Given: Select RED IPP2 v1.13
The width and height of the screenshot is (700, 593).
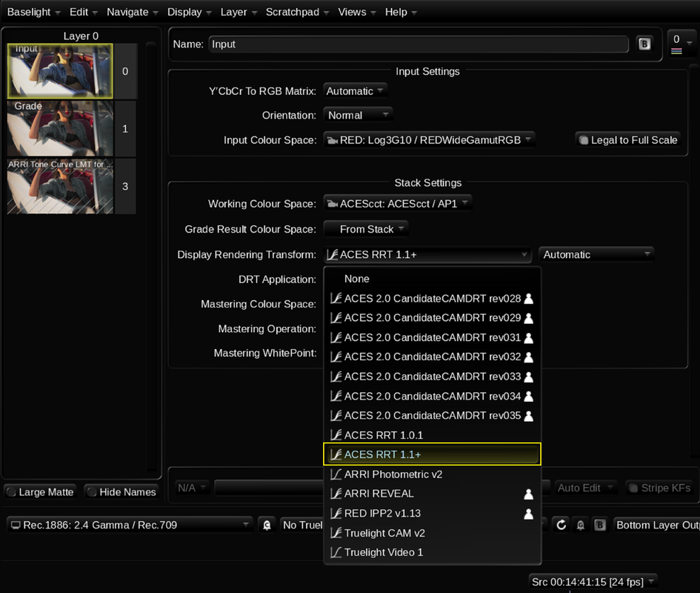Looking at the screenshot, I should click(432, 513).
